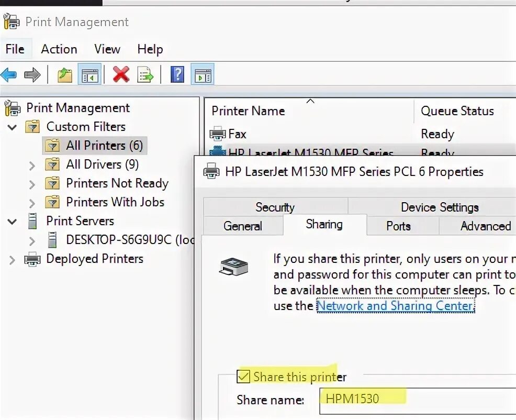The image size is (516, 420).
Task: Select All Printers (6) in the tree
Action: coord(104,146)
